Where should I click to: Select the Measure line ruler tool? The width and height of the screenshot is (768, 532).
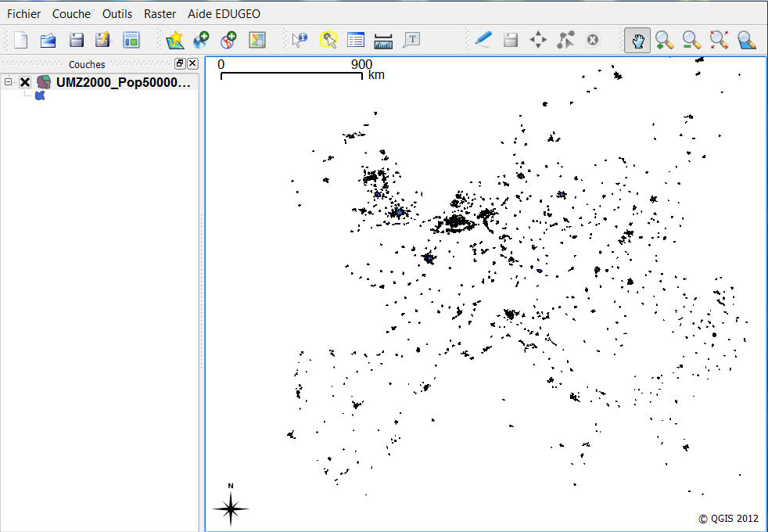pyautogui.click(x=383, y=40)
